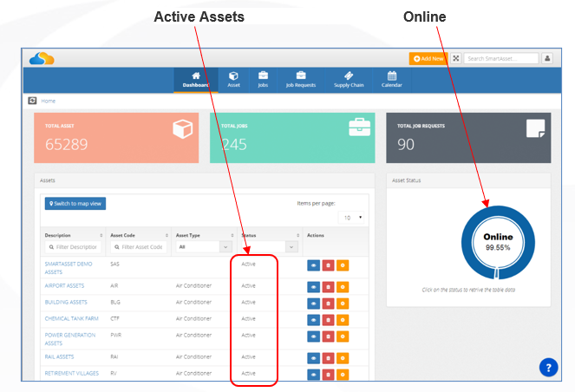Image resolution: width=575 pixels, height=392 pixels.
Task: Open the blue help question-mark button
Action: click(x=549, y=368)
